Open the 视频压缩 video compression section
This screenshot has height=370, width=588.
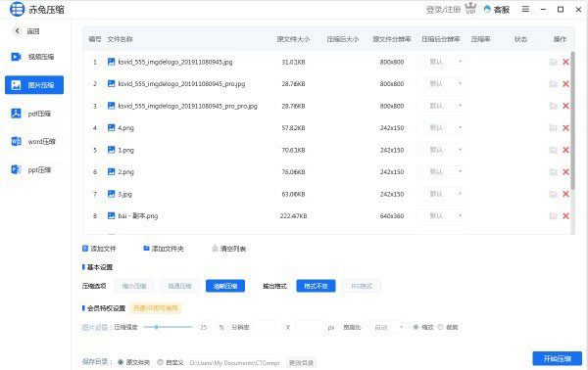pos(33,57)
